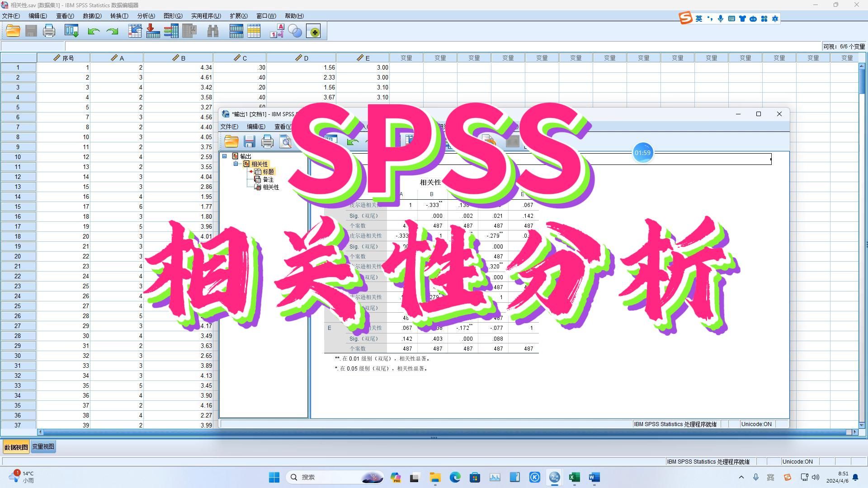
Task: Click Sogou input method S logo
Action: [x=686, y=18]
